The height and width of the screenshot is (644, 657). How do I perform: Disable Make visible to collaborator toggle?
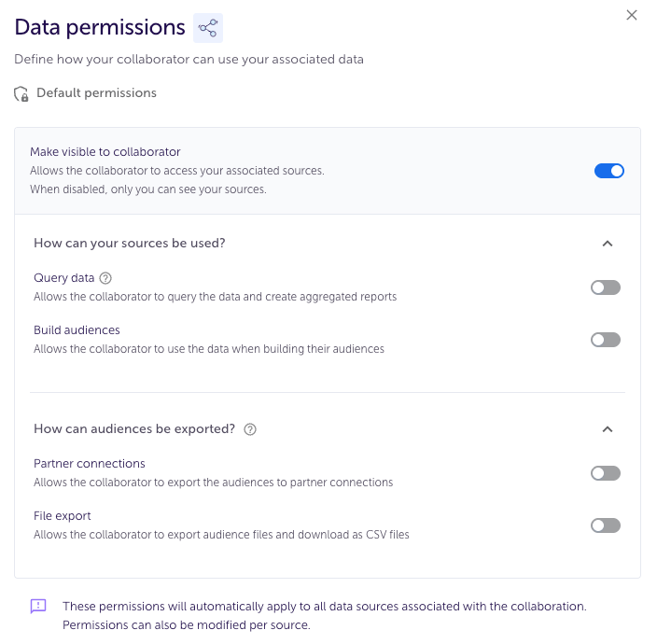[609, 171]
